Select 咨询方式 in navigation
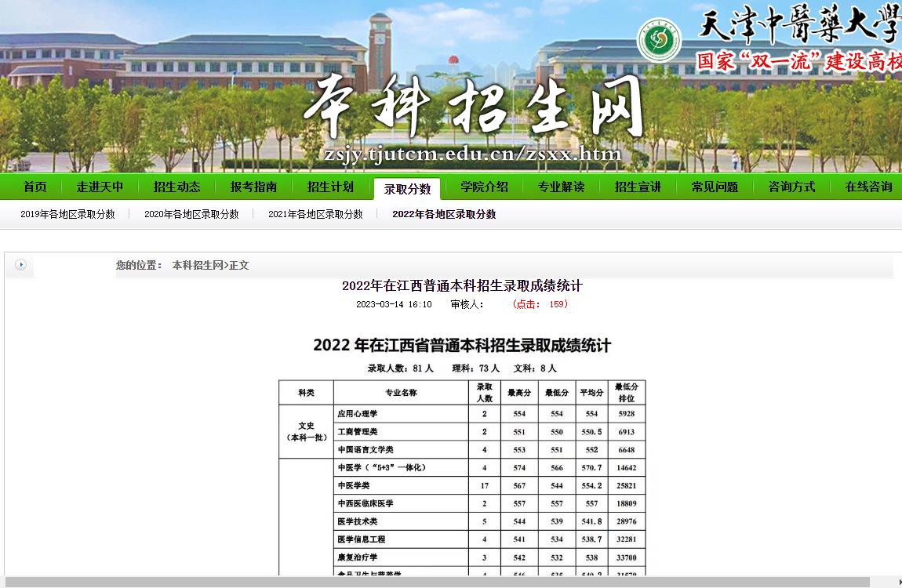Viewport: 902px width, 588px height. point(791,187)
